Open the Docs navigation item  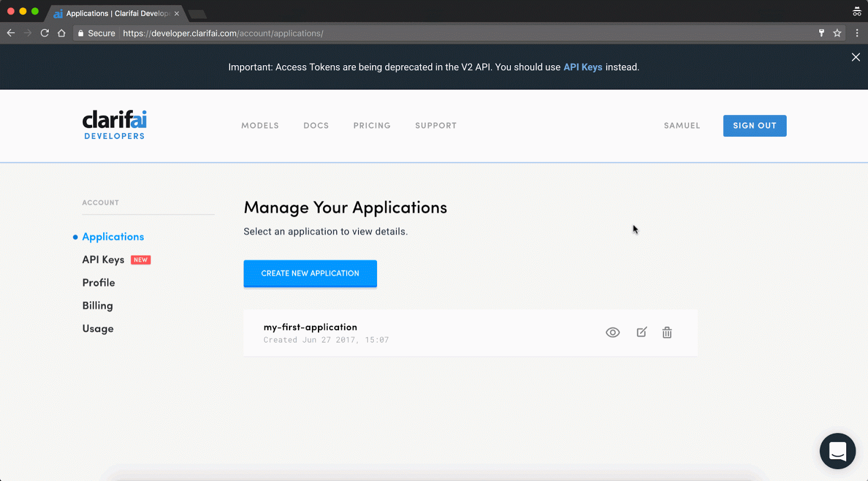click(x=316, y=125)
